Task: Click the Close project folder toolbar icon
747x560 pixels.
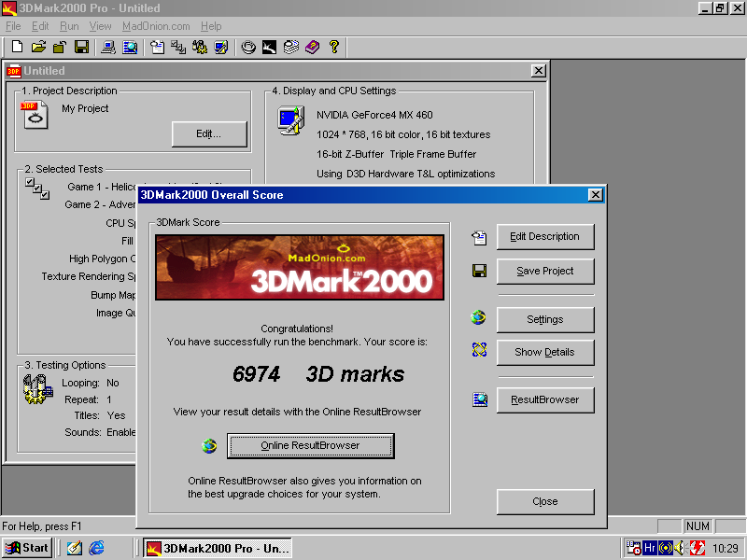Action: coord(60,47)
